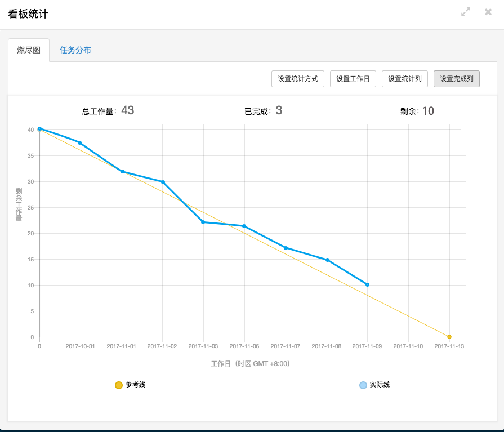Toggle the 参考线 legend circle
Image resolution: width=504 pixels, height=432 pixels.
[118, 385]
